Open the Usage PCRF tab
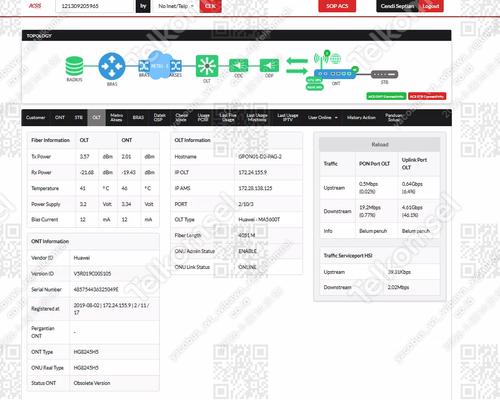Viewport: 500px width, 400px height. click(x=203, y=118)
